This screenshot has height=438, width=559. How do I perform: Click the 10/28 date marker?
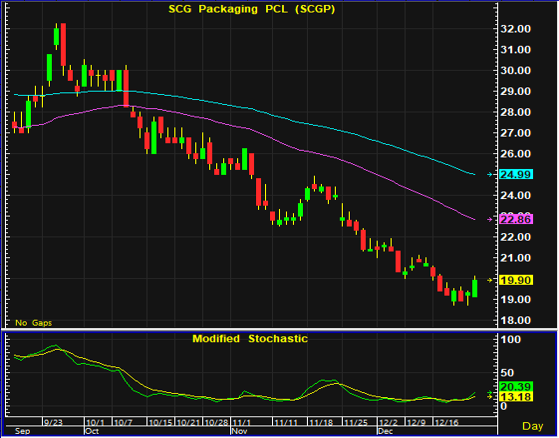click(x=217, y=422)
